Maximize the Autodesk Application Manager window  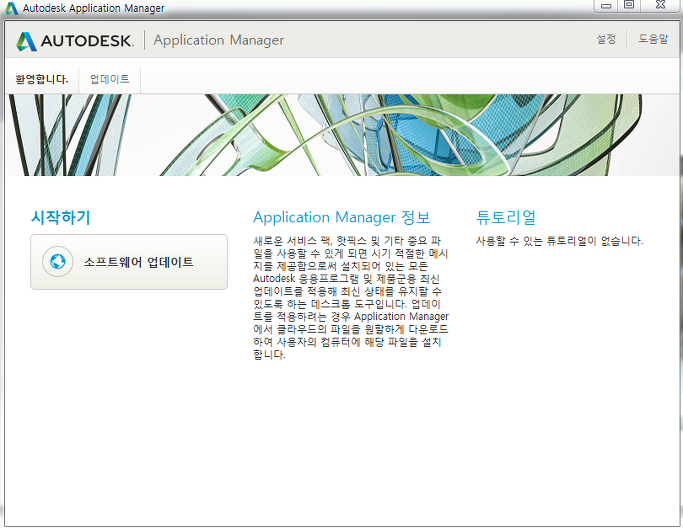pos(629,5)
